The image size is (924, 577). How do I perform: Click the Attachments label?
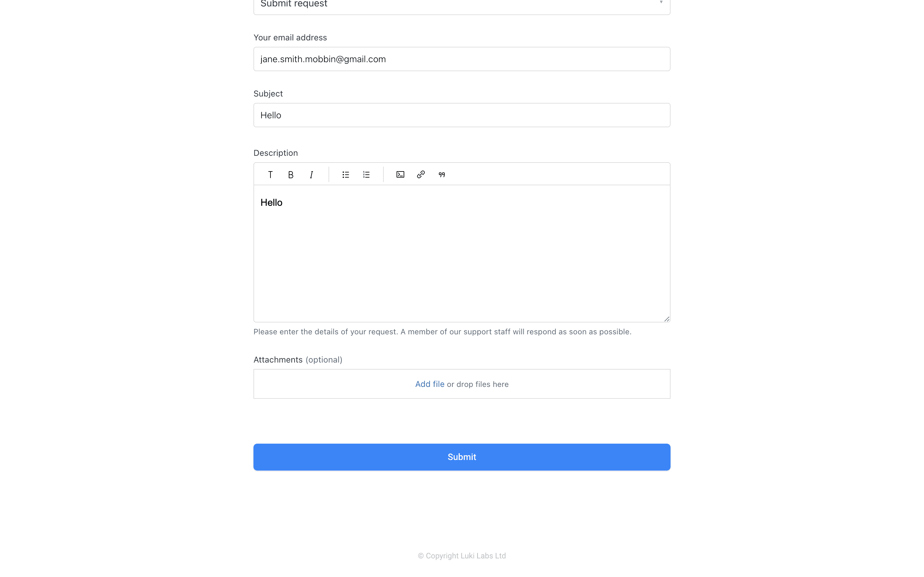click(x=278, y=359)
